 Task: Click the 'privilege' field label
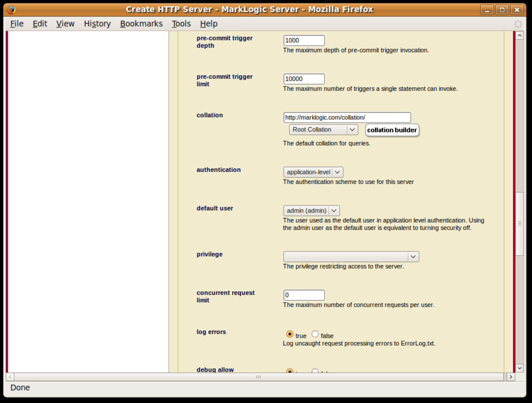click(210, 254)
